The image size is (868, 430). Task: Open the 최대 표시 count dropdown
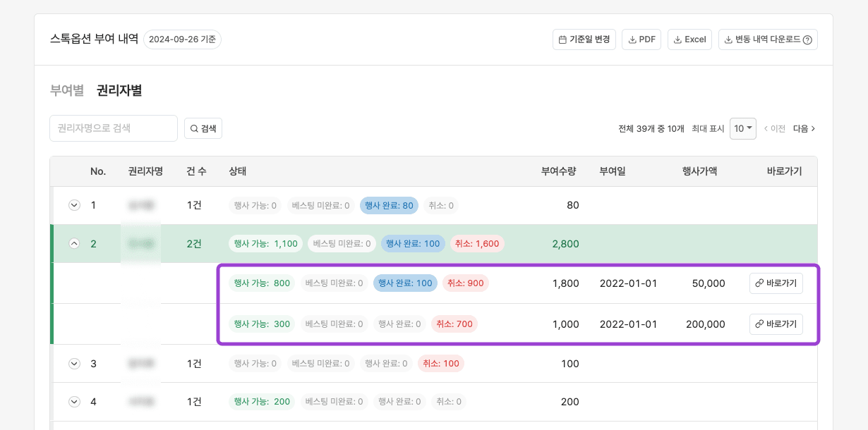point(743,128)
